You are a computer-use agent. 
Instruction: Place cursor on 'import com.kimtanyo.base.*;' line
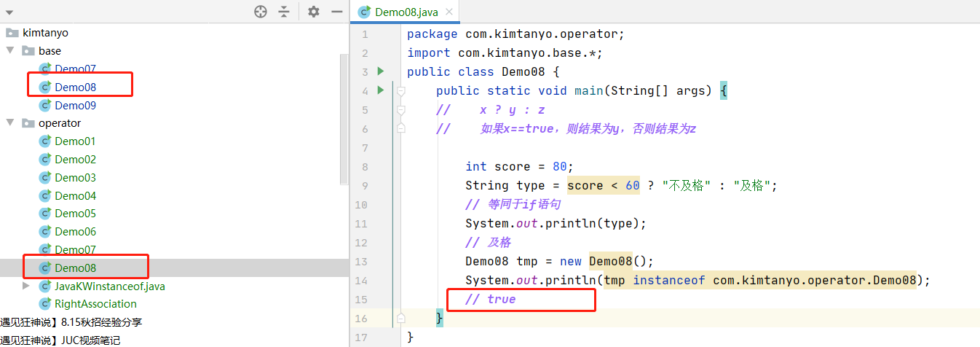(x=505, y=52)
